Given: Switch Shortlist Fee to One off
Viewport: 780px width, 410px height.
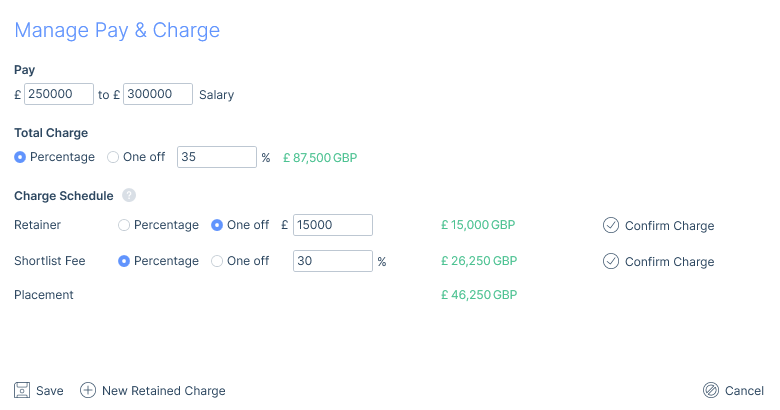Looking at the screenshot, I should [217, 261].
